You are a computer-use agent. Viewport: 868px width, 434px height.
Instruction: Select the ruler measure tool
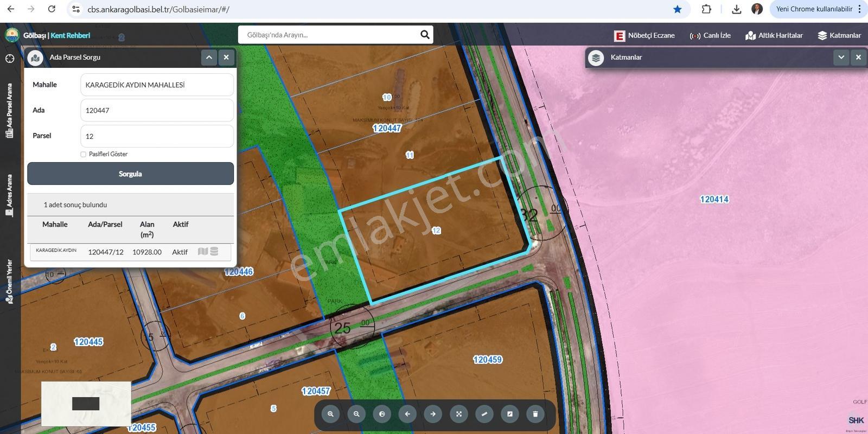point(484,414)
